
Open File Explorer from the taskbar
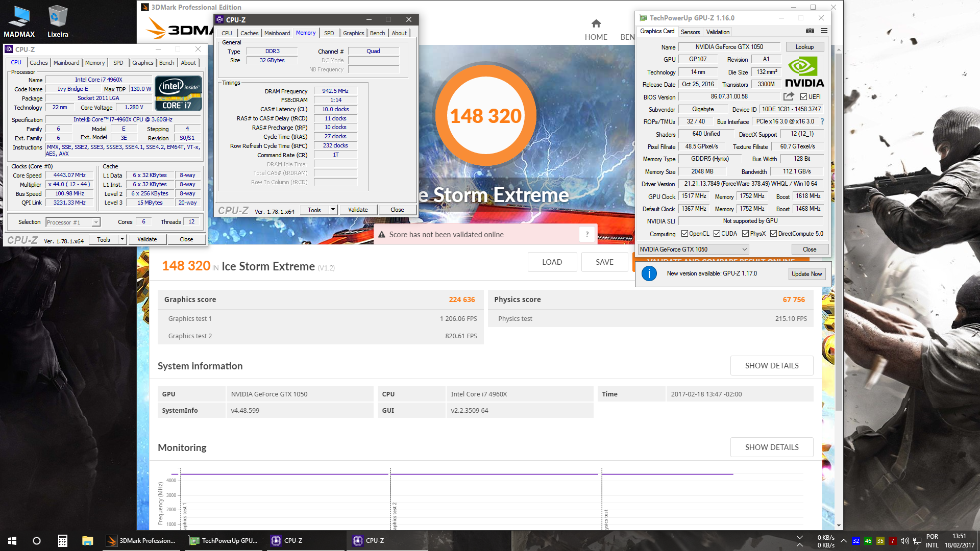pos(88,541)
